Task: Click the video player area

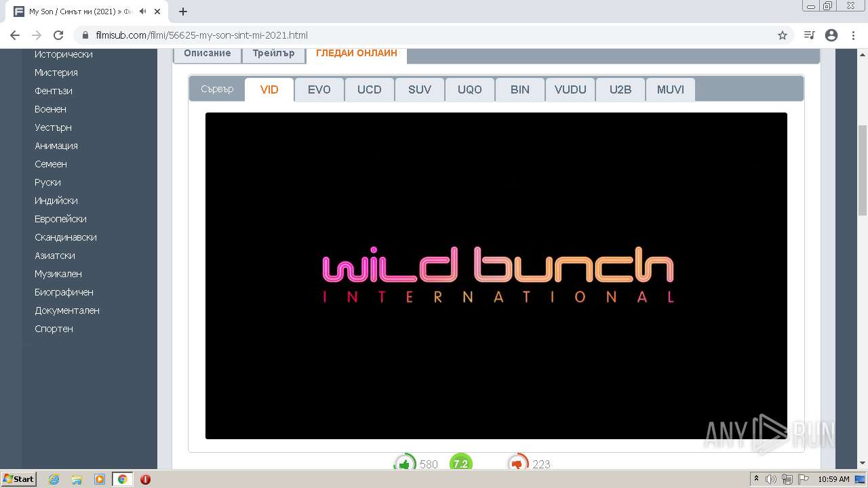Action: click(496, 276)
